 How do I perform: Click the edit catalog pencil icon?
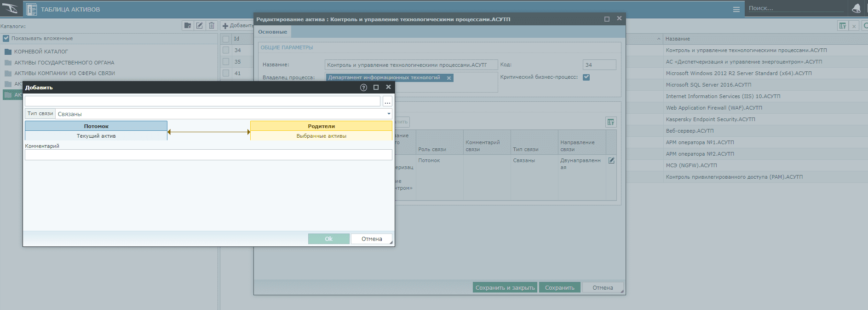200,26
